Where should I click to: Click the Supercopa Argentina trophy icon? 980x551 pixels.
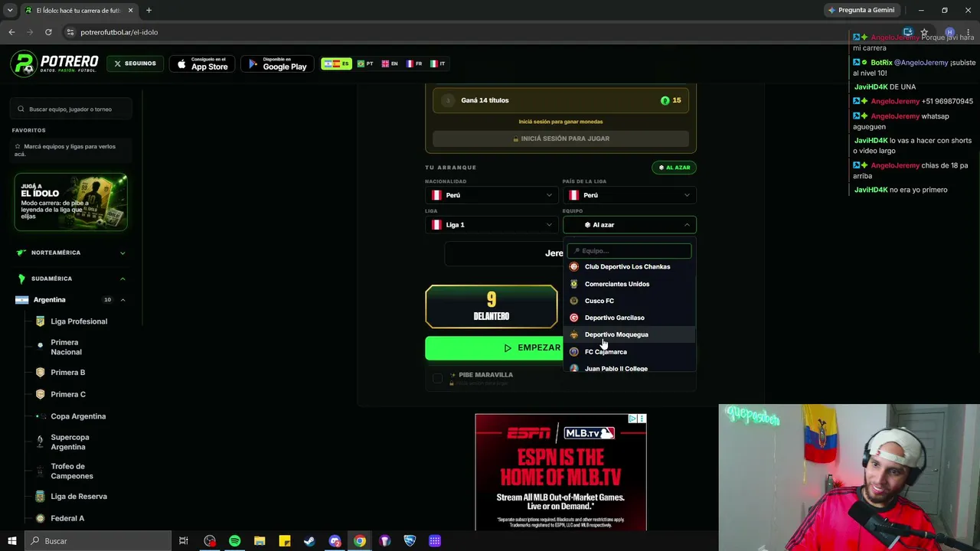[x=40, y=442]
